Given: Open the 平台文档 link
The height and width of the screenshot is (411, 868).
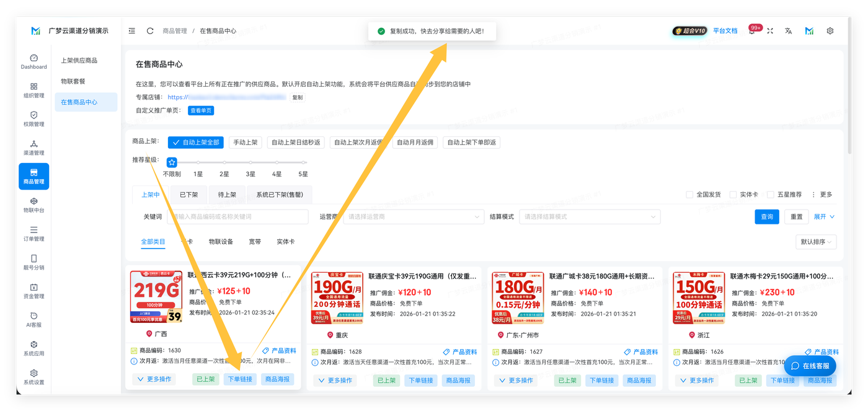Looking at the screenshot, I should (725, 31).
